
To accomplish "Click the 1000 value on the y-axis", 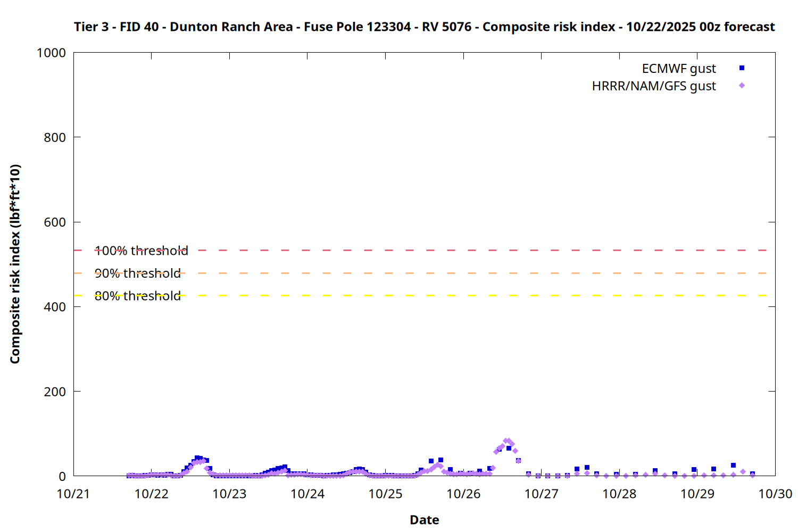I will coord(51,53).
